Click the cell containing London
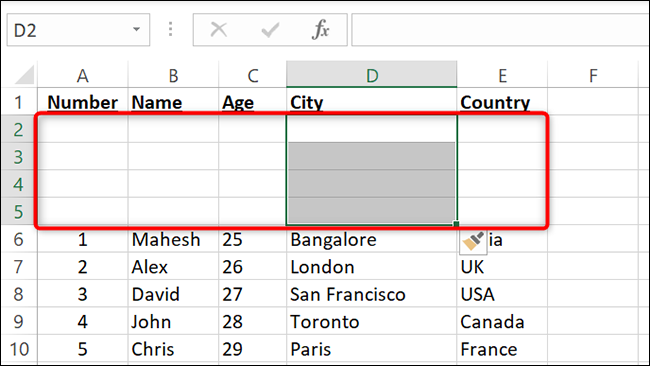 pyautogui.click(x=371, y=267)
